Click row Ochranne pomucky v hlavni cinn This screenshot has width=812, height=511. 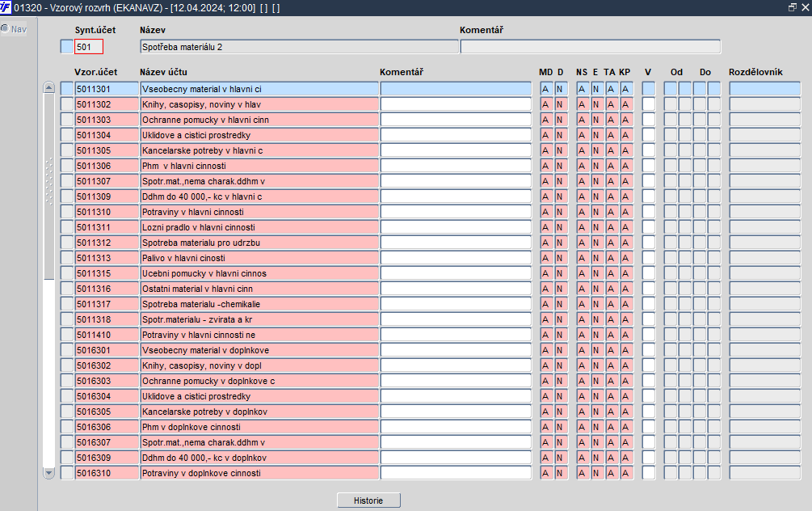tap(259, 120)
